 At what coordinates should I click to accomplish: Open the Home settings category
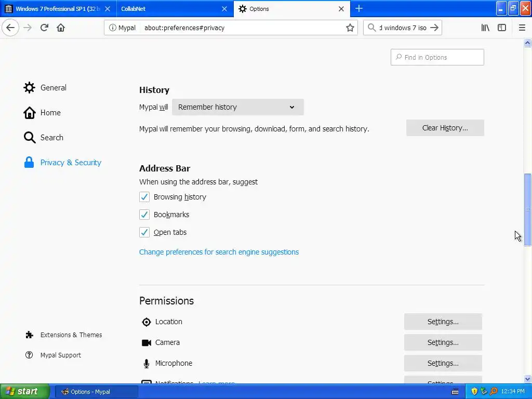[x=42, y=113]
